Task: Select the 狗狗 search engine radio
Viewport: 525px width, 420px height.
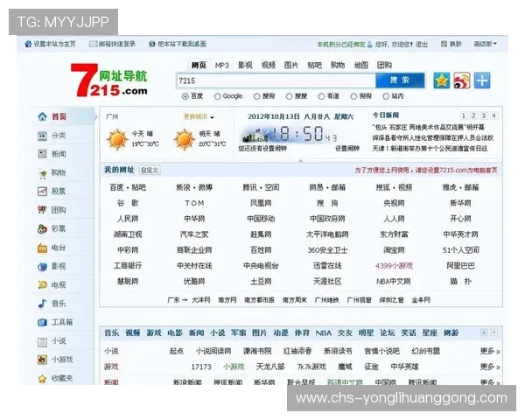Action: click(x=353, y=96)
